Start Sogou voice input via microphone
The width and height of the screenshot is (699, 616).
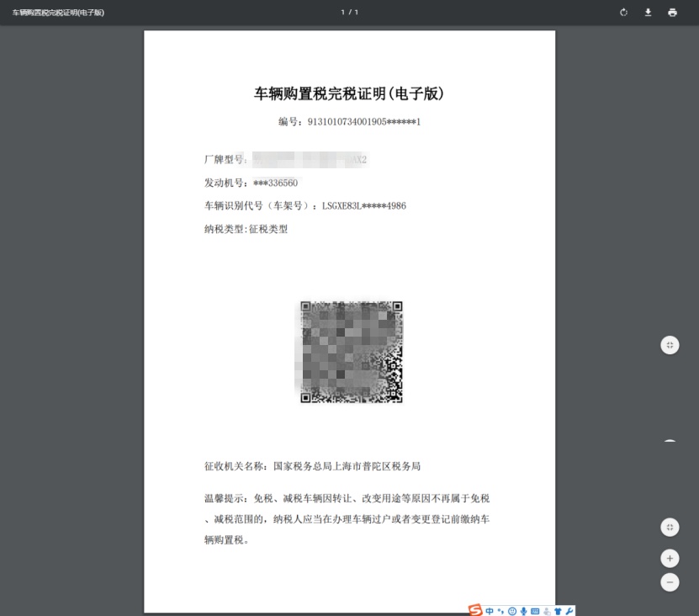pyautogui.click(x=523, y=611)
